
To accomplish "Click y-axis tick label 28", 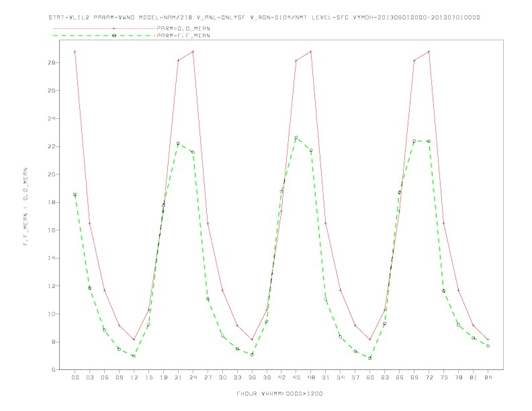I will (x=52, y=62).
